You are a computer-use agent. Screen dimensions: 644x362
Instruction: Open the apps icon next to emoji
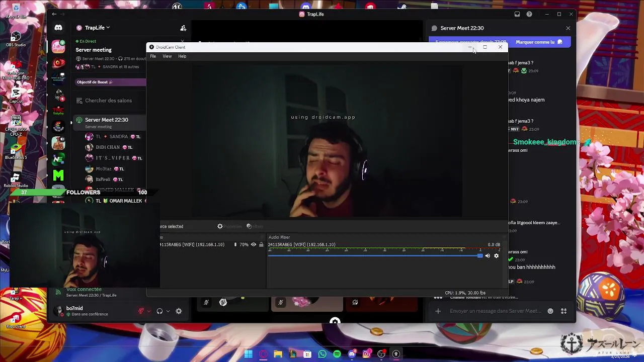[564, 311]
